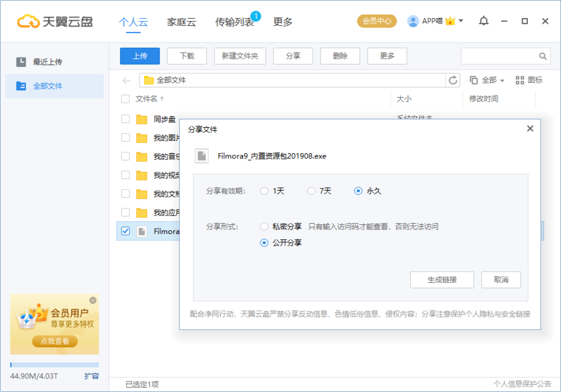This screenshot has width=561, height=392.
Task: Click the storage usage progress bar
Action: click(x=54, y=364)
